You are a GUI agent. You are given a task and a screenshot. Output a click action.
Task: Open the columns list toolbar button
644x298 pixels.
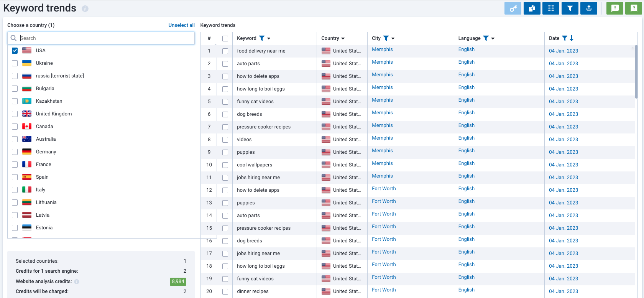point(551,8)
